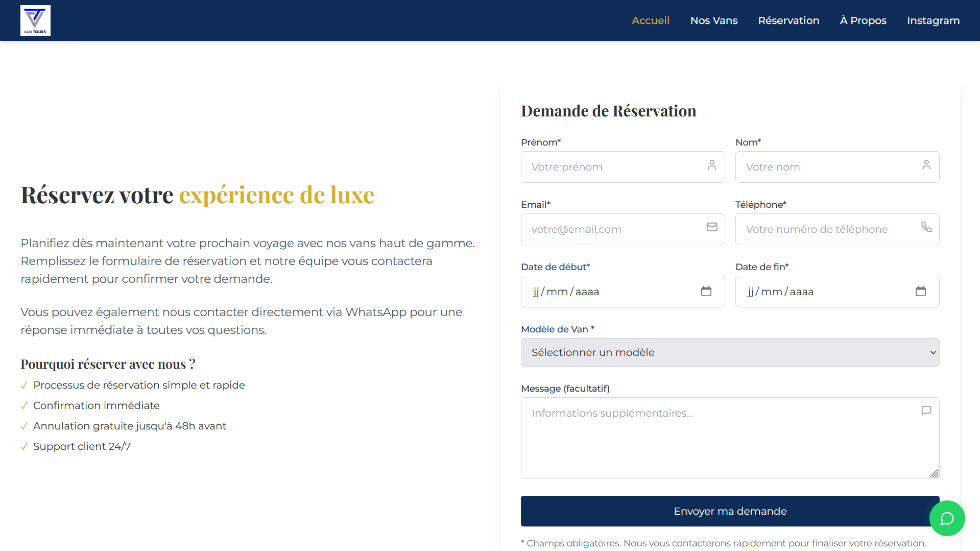Click the Van Tours logo

pyautogui.click(x=35, y=20)
